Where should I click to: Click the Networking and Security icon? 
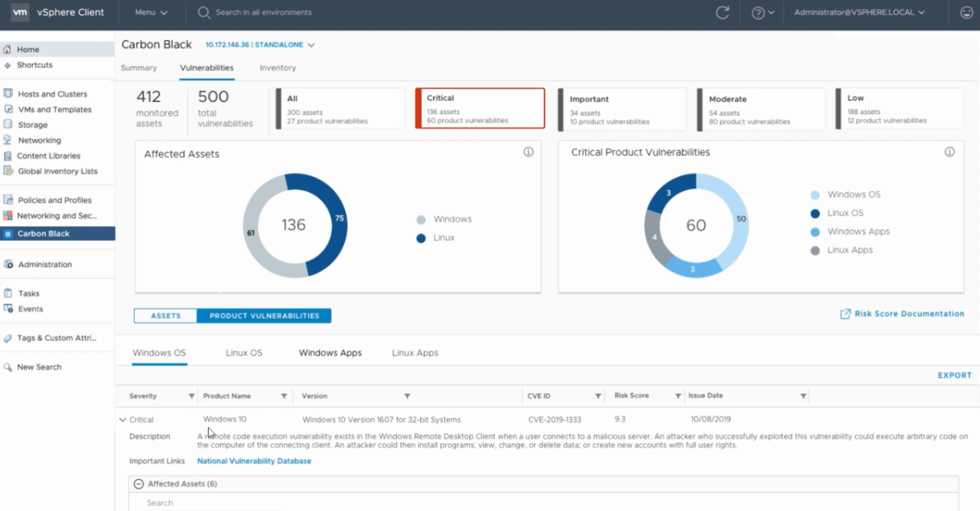click(8, 215)
